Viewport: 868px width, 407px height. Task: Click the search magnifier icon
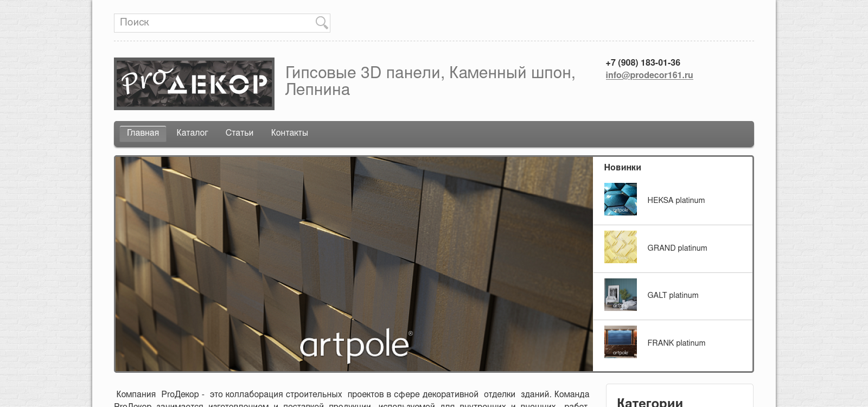(x=322, y=23)
